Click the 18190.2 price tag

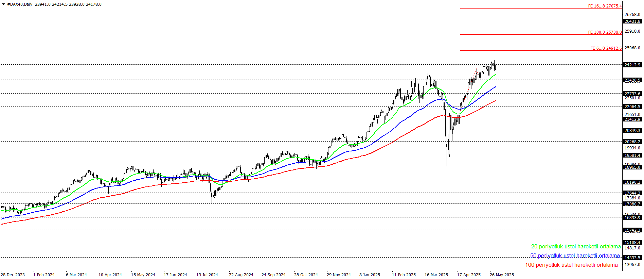tap(632, 182)
